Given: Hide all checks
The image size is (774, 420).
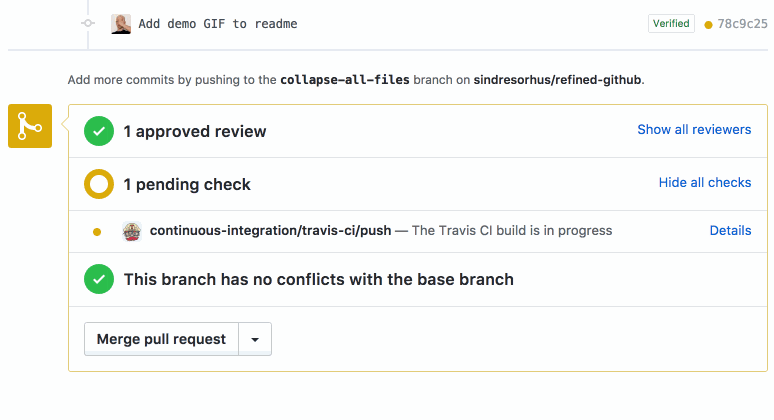Looking at the screenshot, I should pyautogui.click(x=705, y=183).
